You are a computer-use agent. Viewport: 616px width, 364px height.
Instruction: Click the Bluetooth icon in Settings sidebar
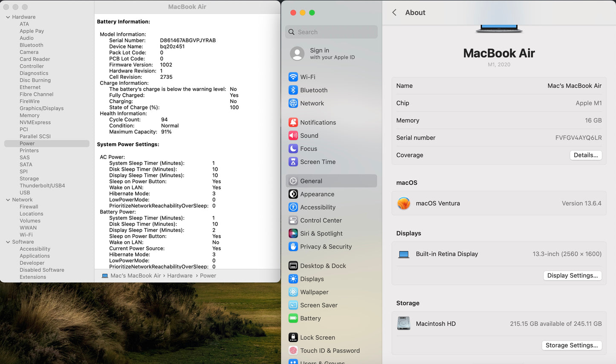[x=293, y=90]
